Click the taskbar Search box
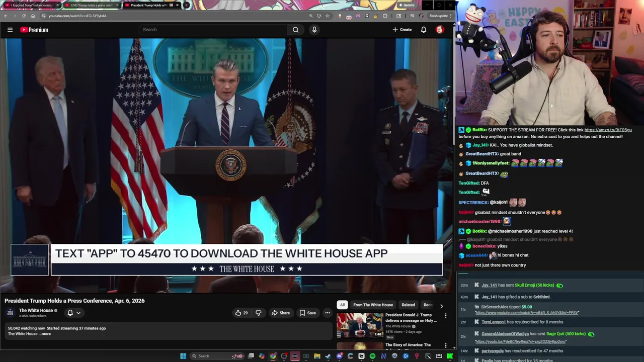 click(x=217, y=356)
